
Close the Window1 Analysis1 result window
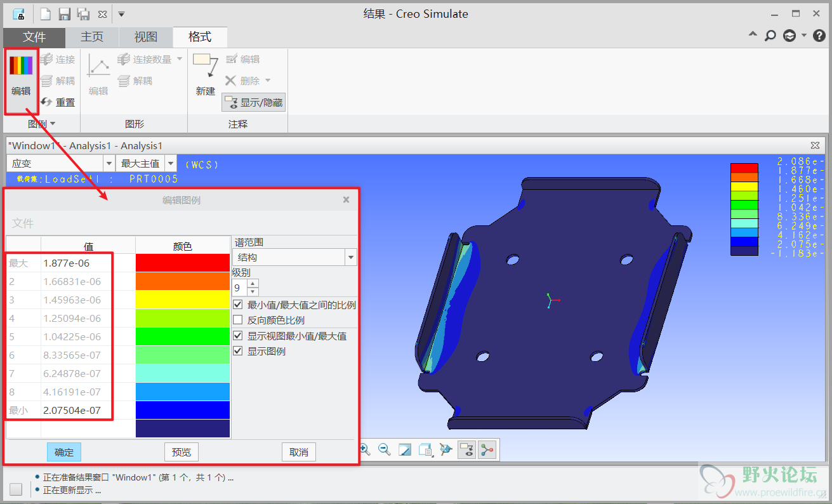pos(815,145)
